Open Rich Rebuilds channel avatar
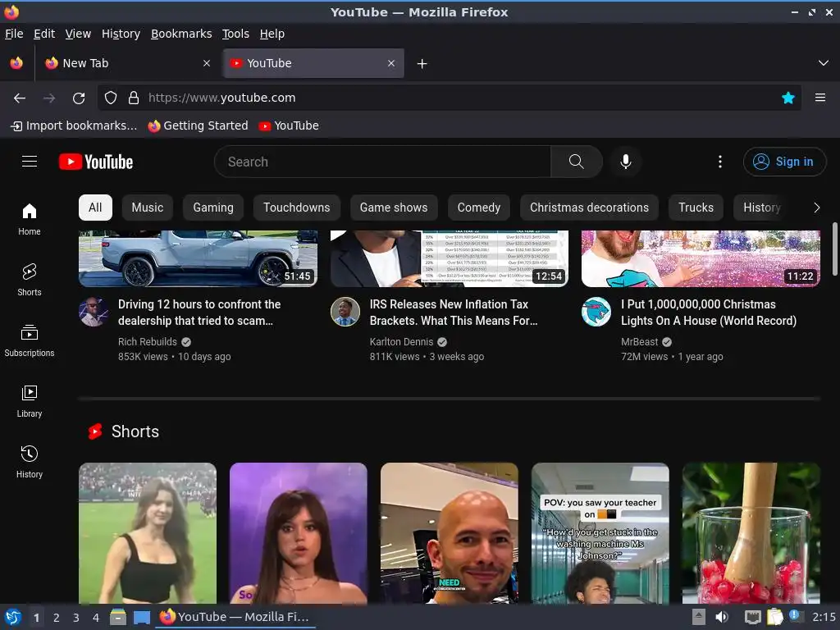Viewport: 840px width, 630px height. coord(94,312)
